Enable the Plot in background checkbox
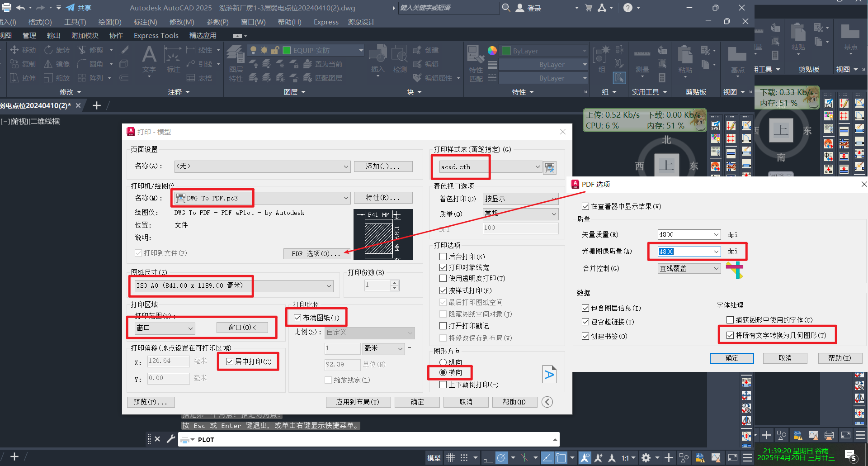Viewport: 868px width, 466px height. (443, 257)
